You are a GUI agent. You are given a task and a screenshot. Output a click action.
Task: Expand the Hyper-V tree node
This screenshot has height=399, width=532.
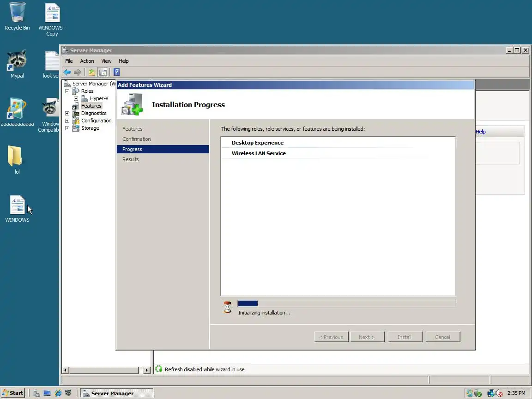click(x=76, y=98)
